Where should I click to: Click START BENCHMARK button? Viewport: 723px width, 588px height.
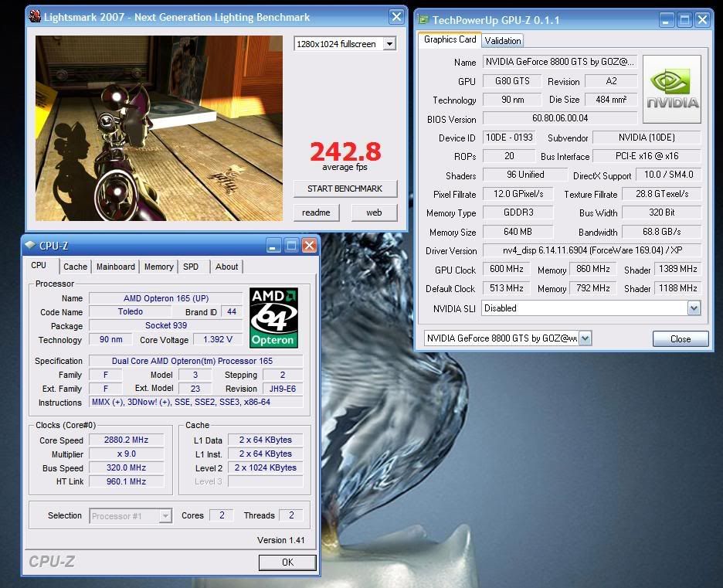click(345, 189)
